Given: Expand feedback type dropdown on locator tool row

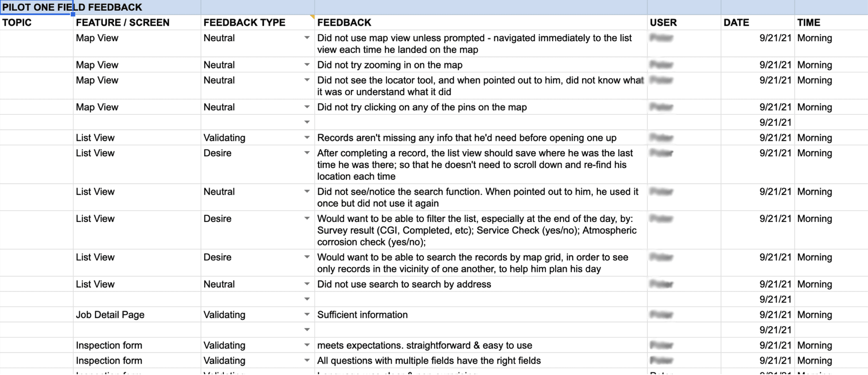Looking at the screenshot, I should coord(307,80).
